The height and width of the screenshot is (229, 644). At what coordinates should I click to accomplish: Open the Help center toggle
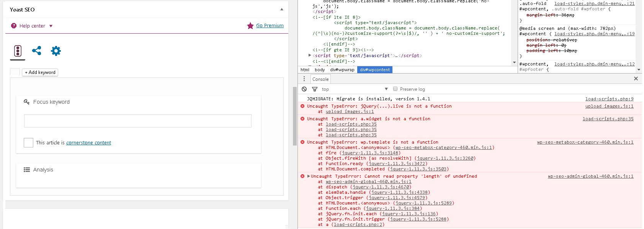[x=32, y=26]
